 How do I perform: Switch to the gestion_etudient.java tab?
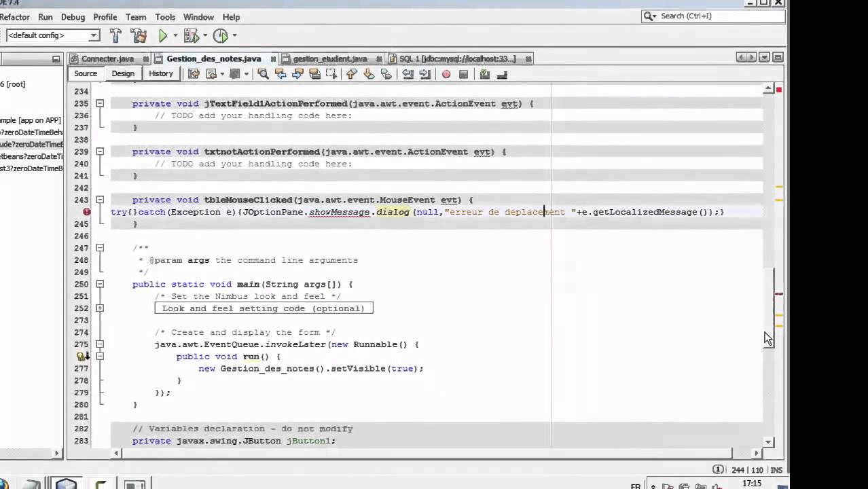click(x=330, y=58)
